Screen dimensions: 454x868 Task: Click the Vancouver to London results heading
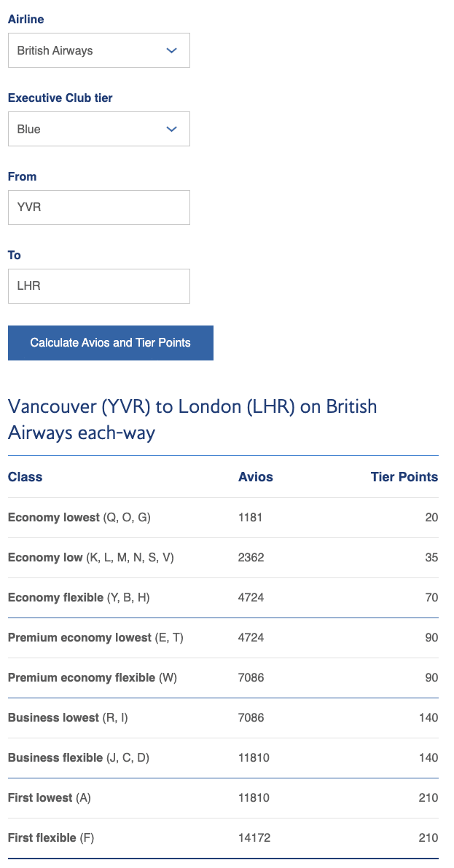(192, 419)
